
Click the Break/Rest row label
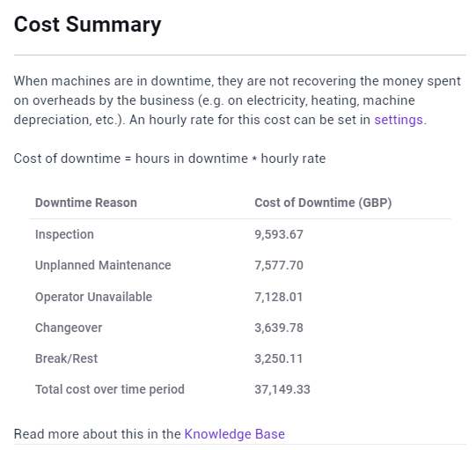66,358
